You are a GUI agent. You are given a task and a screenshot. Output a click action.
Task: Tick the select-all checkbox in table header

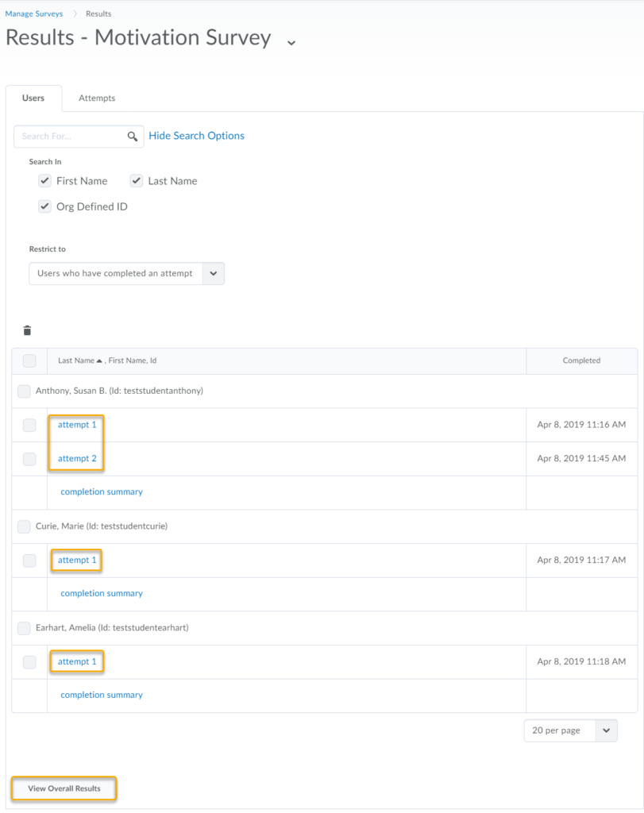[x=29, y=361]
